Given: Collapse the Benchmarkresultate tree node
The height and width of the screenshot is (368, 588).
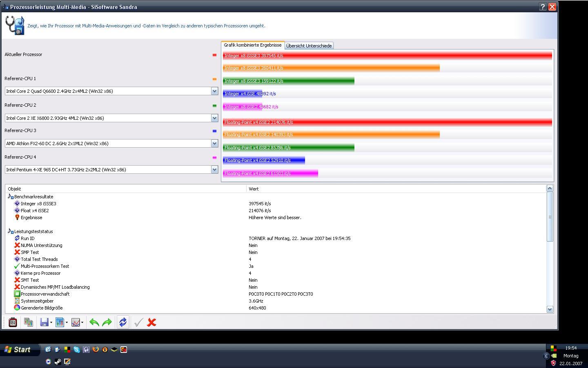Looking at the screenshot, I should point(11,197).
